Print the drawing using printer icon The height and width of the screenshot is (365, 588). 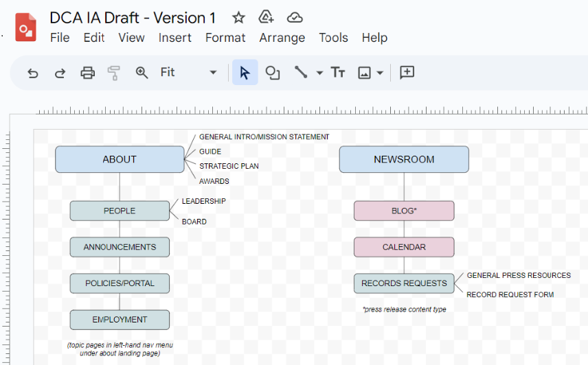(87, 73)
